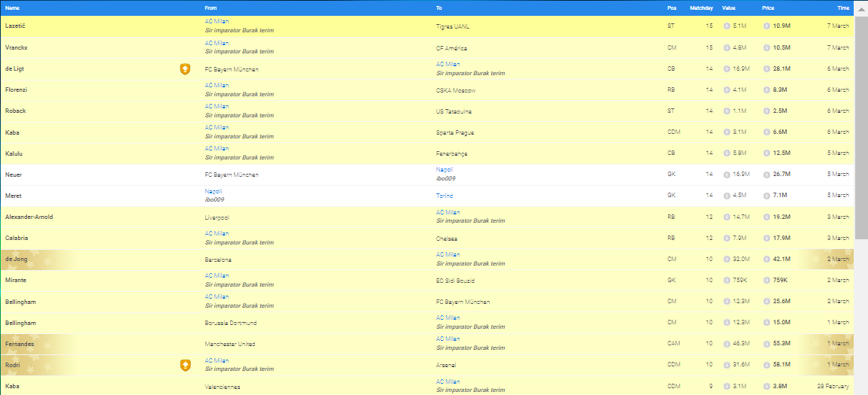This screenshot has width=868, height=395.
Task: Click the coin icon beside 28.1M price
Action: click(766, 68)
